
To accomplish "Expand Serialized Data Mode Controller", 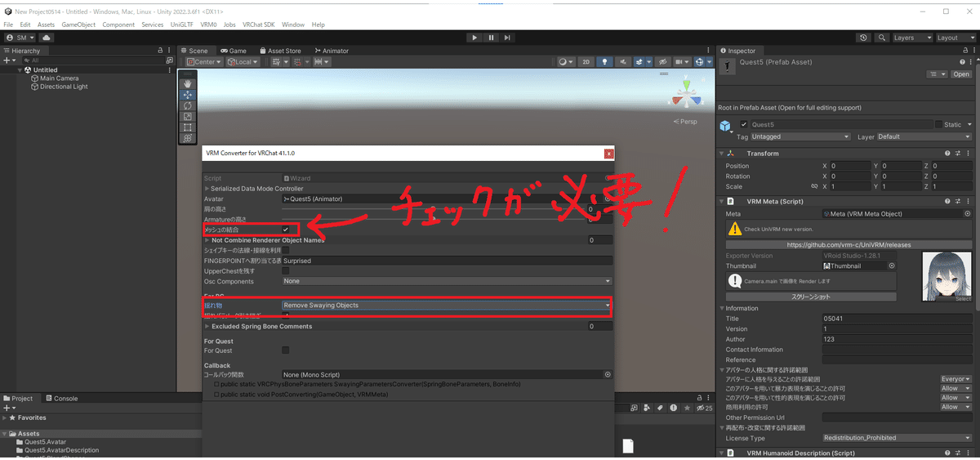I will [207, 188].
